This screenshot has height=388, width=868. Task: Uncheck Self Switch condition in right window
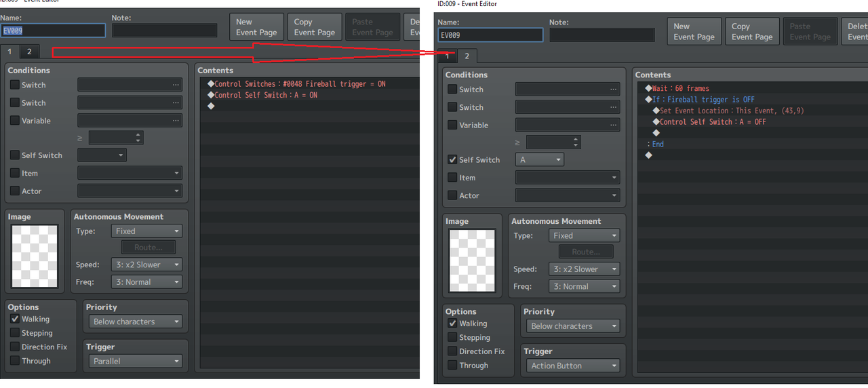coord(452,160)
